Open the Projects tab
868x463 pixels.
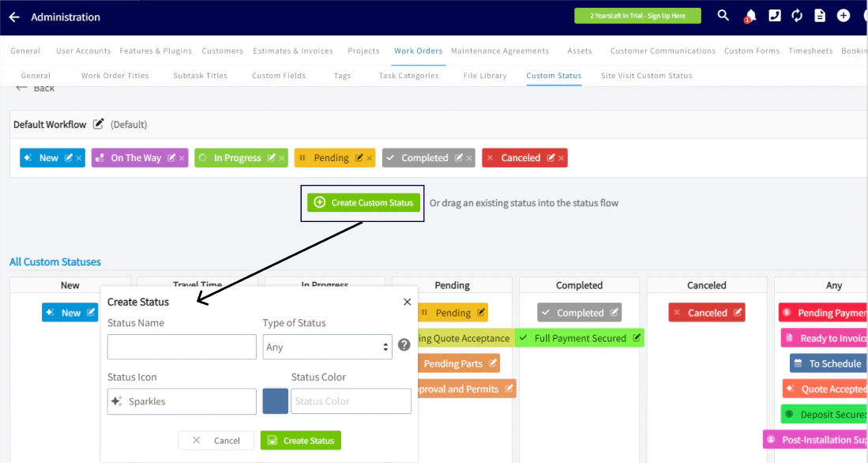(x=363, y=51)
